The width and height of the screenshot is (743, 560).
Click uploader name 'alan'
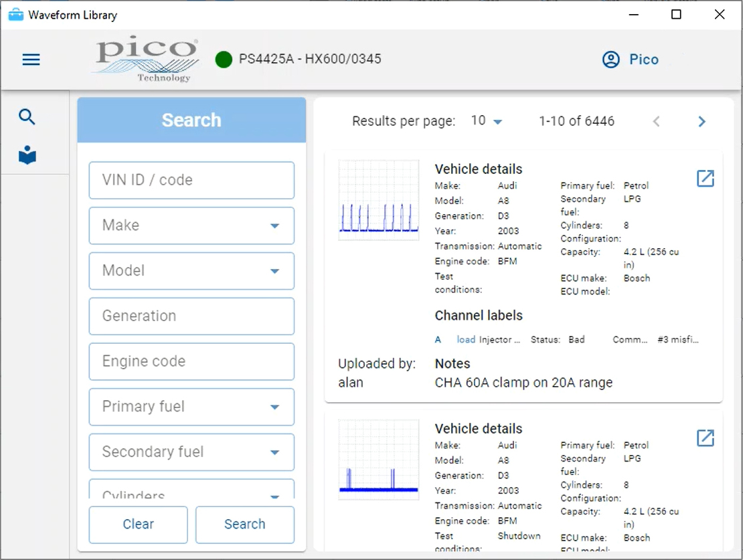coord(351,382)
